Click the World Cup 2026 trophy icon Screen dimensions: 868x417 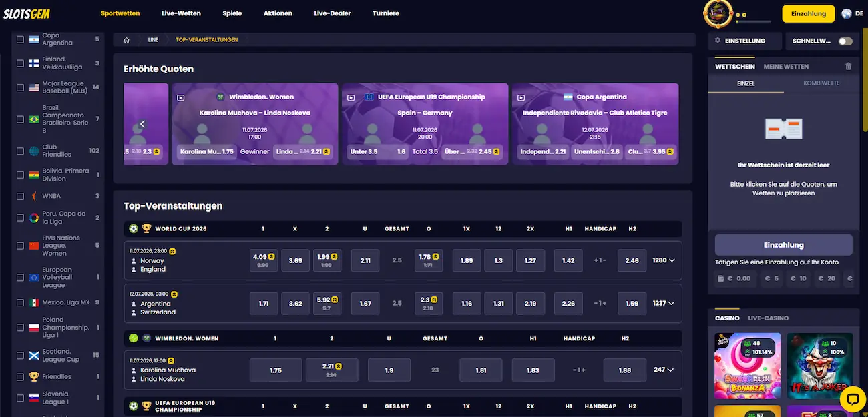(x=146, y=228)
